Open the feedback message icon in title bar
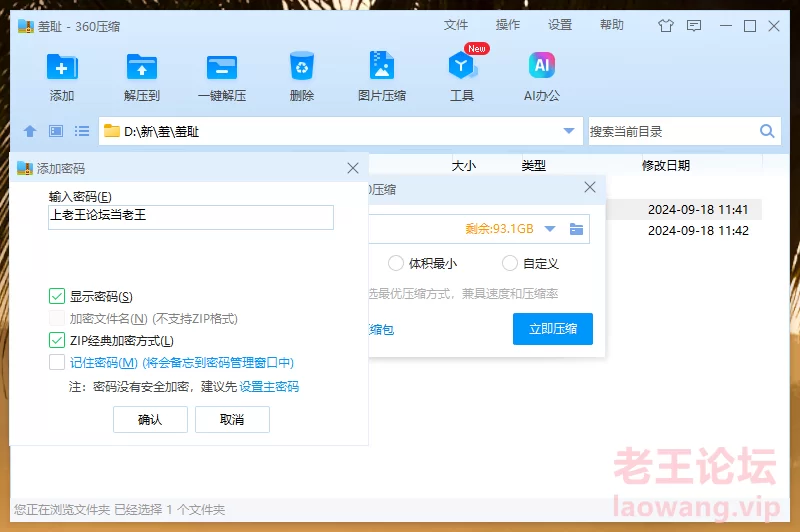 tap(694, 26)
